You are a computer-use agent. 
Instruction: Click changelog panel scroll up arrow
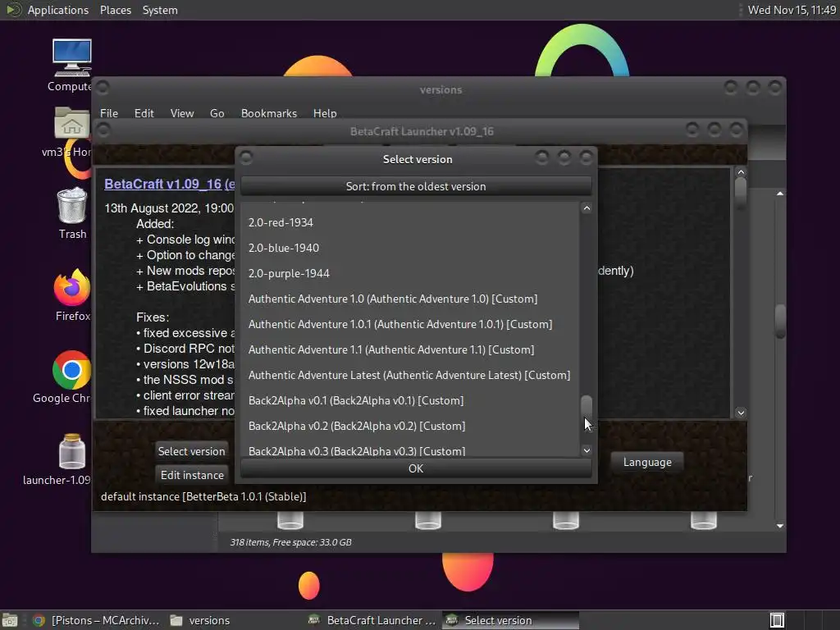(x=741, y=172)
